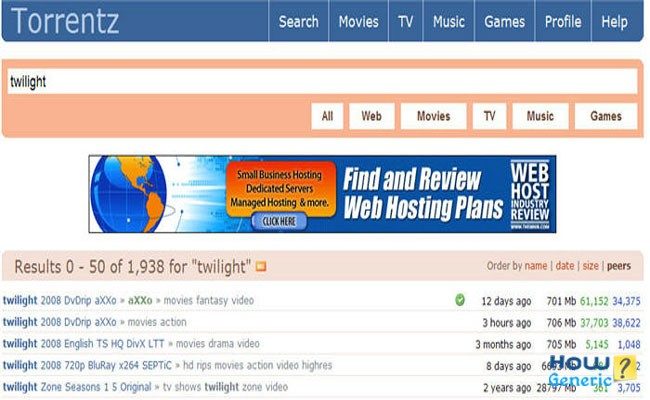
Task: Open the twilight 720p BluRay x264 SEPTiC result
Action: tap(87, 365)
